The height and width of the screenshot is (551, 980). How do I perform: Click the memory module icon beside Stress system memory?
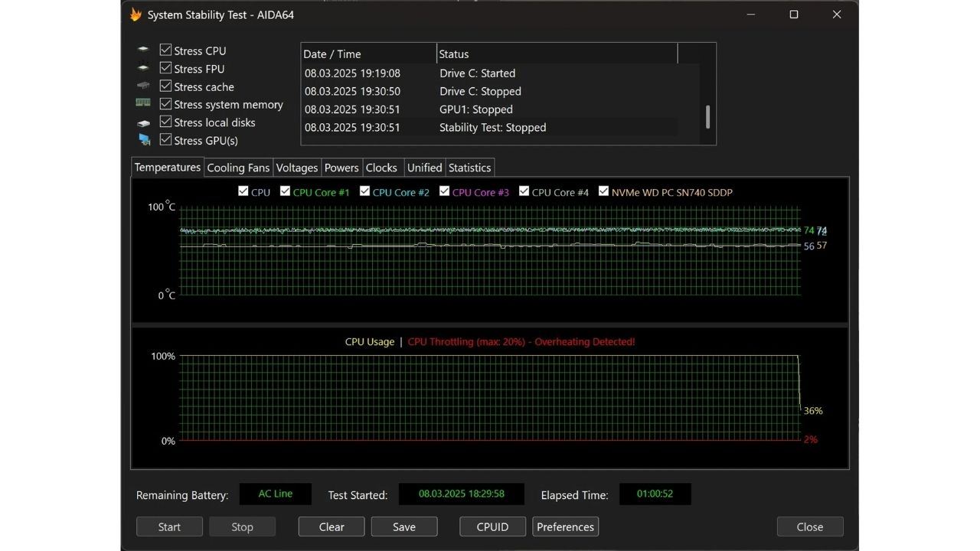[143, 103]
